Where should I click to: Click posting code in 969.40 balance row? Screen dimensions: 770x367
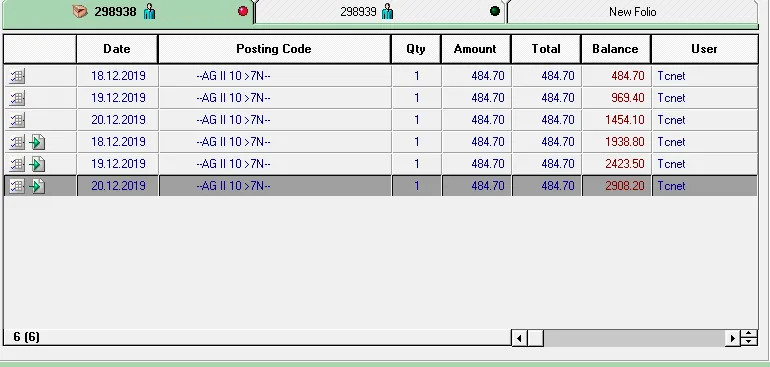(233, 98)
